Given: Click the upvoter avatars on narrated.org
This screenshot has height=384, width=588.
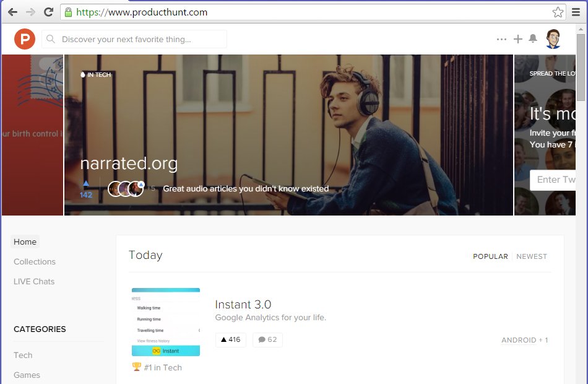Looking at the screenshot, I should pos(126,189).
